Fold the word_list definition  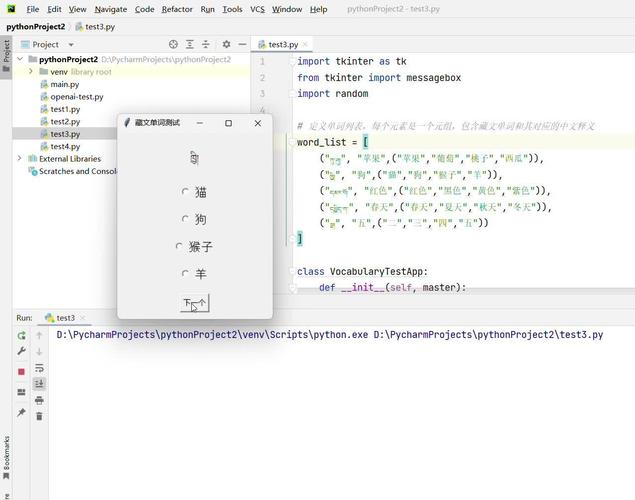point(292,143)
